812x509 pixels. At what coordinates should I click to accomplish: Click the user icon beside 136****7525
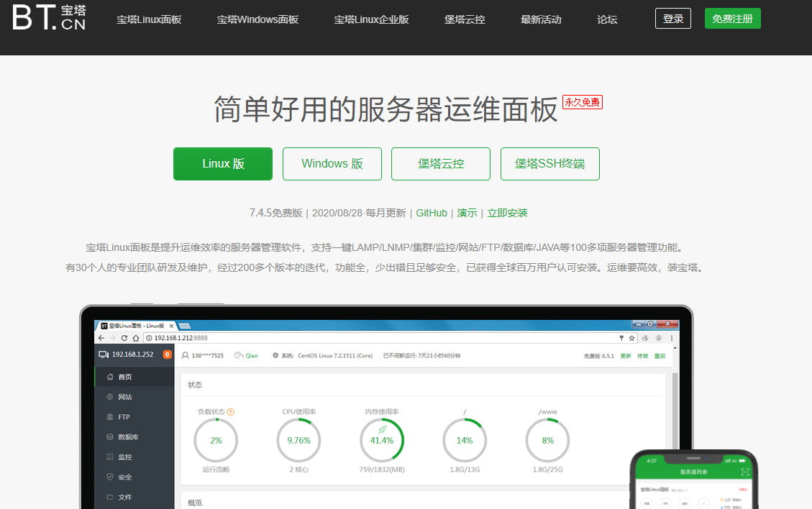[185, 356]
